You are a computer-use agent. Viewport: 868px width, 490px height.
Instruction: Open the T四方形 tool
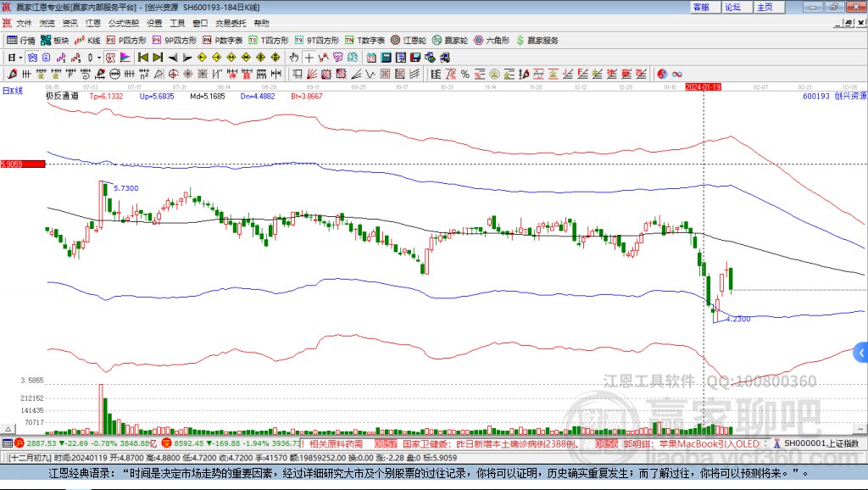tap(269, 41)
